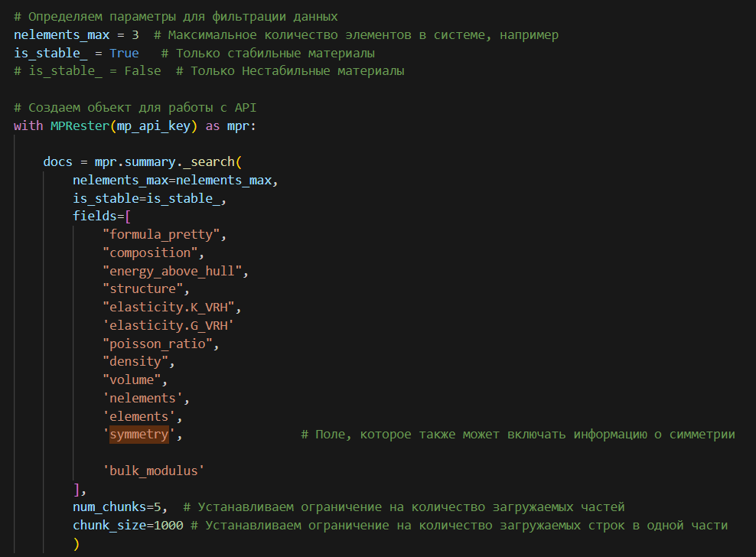Click the fields=[ parameter
Image resolution: width=756 pixels, height=557 pixels.
pos(102,216)
